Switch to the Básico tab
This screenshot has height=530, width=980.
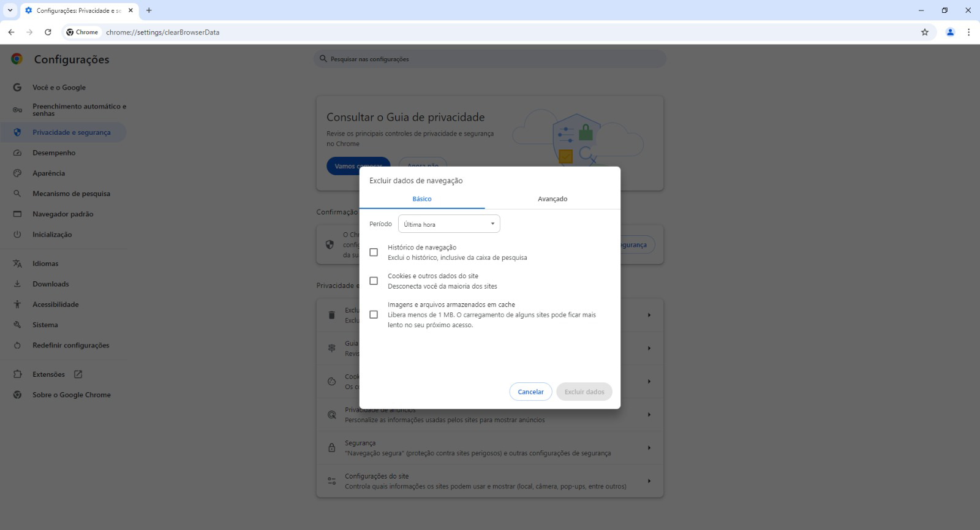point(422,199)
